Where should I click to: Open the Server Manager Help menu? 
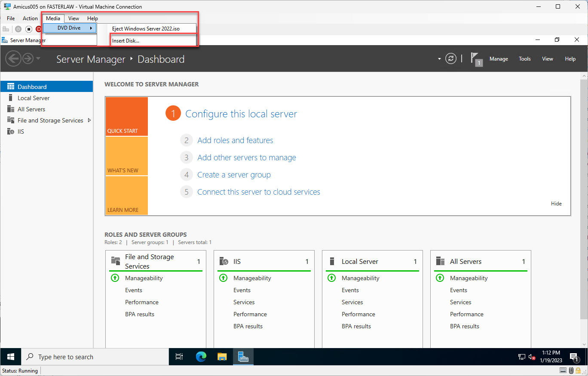(570, 59)
